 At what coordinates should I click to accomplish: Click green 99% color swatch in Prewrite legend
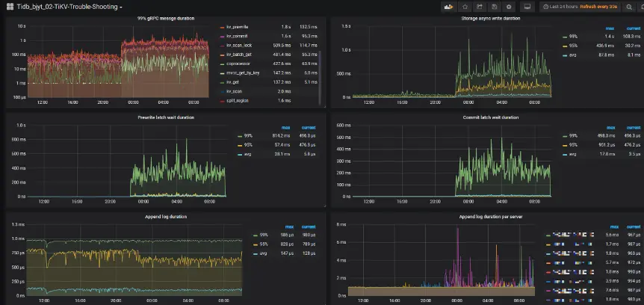[x=241, y=136]
